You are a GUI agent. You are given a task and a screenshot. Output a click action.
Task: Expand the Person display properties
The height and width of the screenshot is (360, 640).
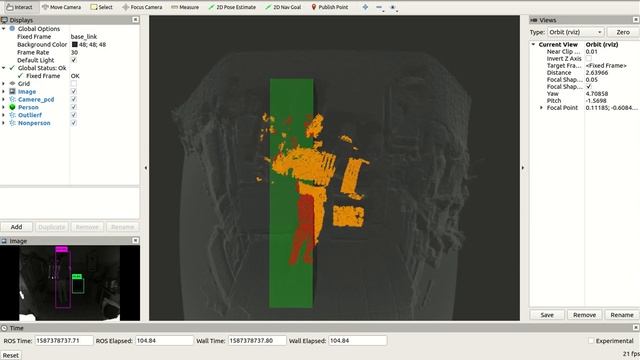4,107
